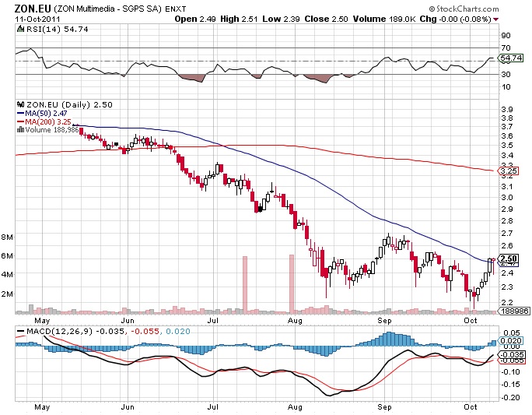Click the down arrow next to Chg value
532x415 pixels.
point(496,19)
